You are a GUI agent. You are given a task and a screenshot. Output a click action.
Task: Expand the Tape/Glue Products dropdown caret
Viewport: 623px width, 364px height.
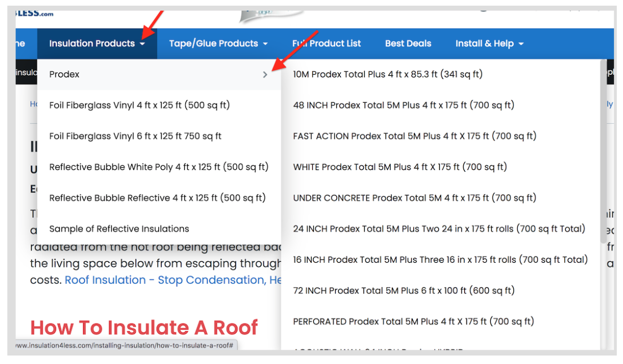coord(265,44)
